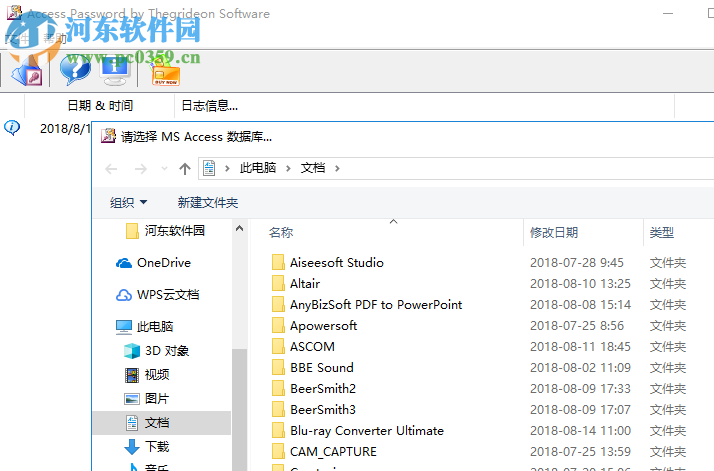Click the 下载 blue arrow icon
Screen dimensions: 714x471
pos(132,447)
